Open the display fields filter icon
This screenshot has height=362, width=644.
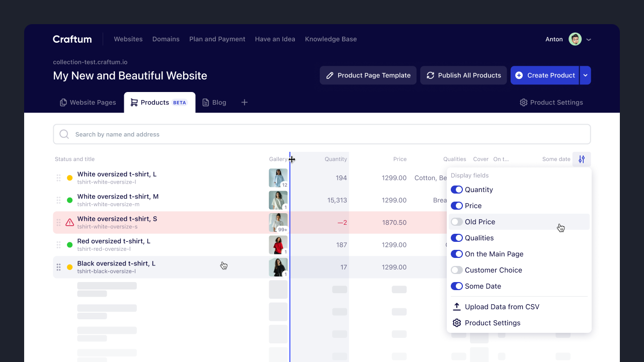click(x=582, y=159)
